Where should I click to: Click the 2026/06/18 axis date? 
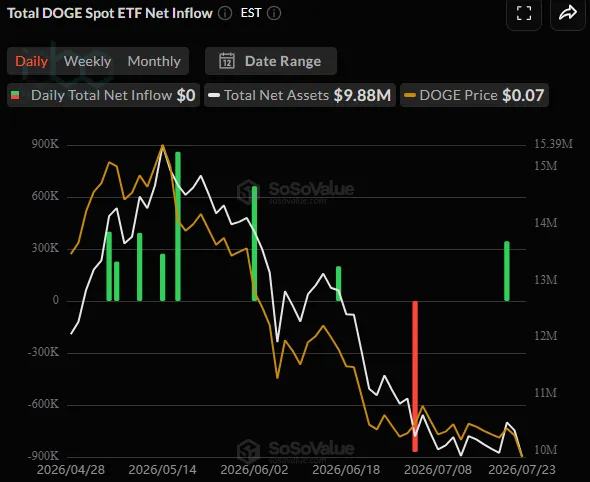click(346, 470)
